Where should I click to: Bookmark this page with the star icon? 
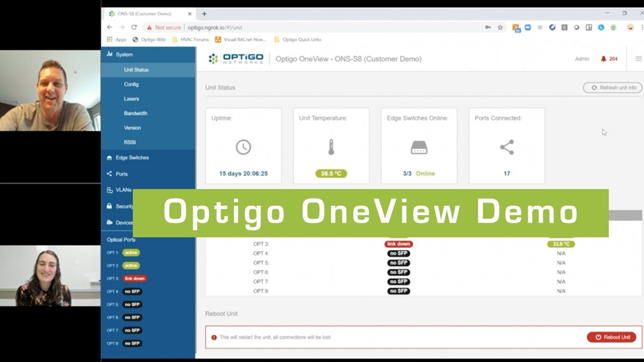500,28
